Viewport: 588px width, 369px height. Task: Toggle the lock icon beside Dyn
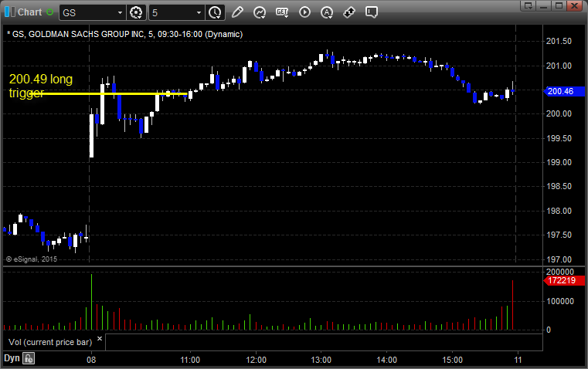coord(29,358)
